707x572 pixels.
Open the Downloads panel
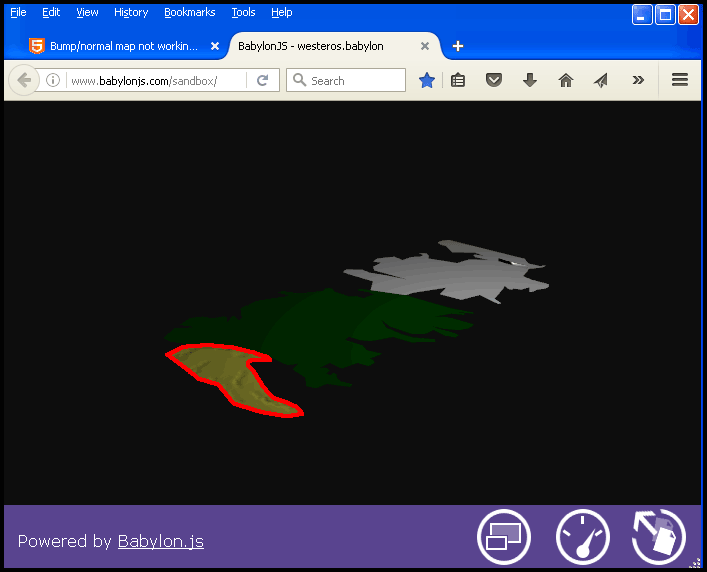530,80
